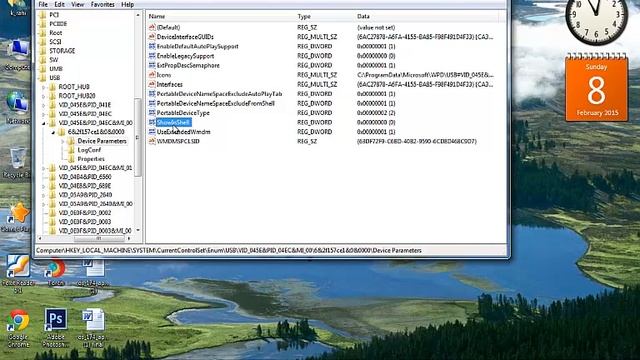The height and width of the screenshot is (360, 640).
Task: Click the ROOT_HUB20 folder icon
Action: 52,96
